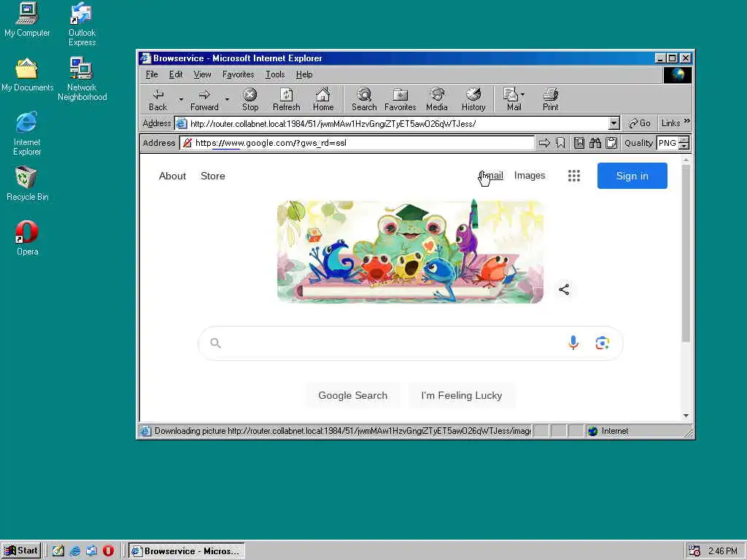This screenshot has width=747, height=560.
Task: Share the doodle with share icon
Action: point(564,289)
